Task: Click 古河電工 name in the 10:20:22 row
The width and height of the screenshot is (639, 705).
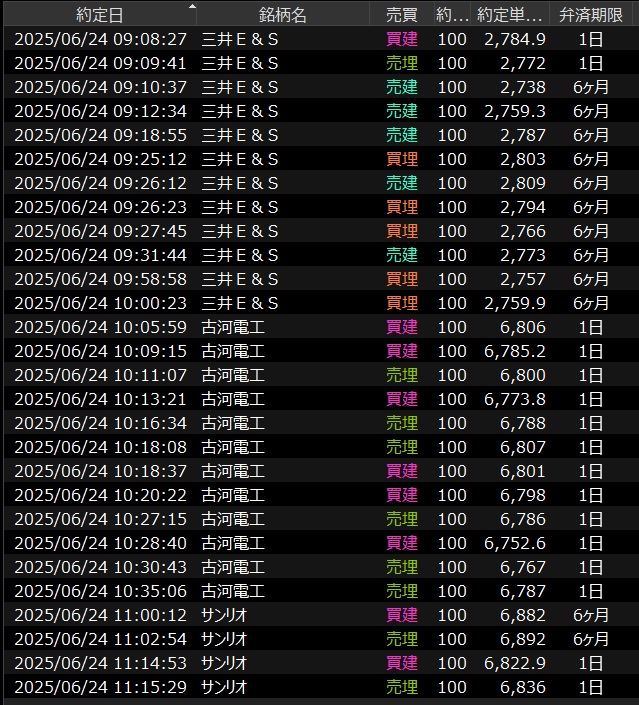Action: click(233, 495)
